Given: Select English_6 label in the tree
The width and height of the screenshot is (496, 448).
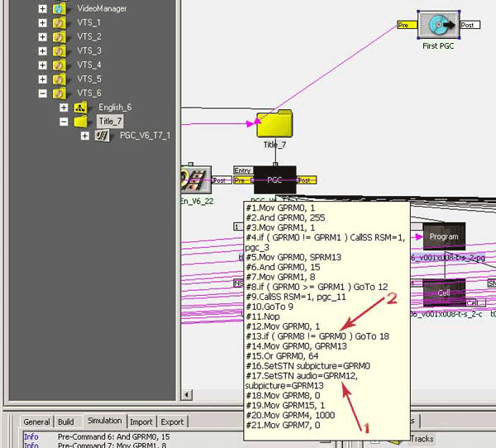Looking at the screenshot, I should click(115, 107).
